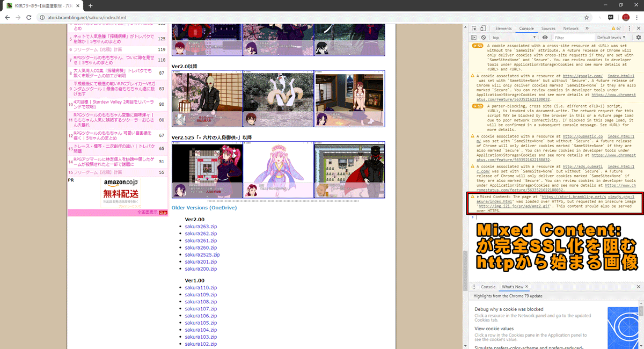Image resolution: width=644 pixels, height=349 pixels.
Task: Open the top context dropdown
Action: click(x=514, y=38)
